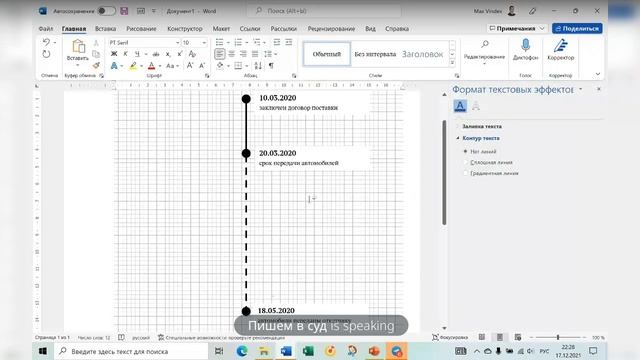
Task: Switch to Конструктор tab
Action: pyautogui.click(x=185, y=29)
